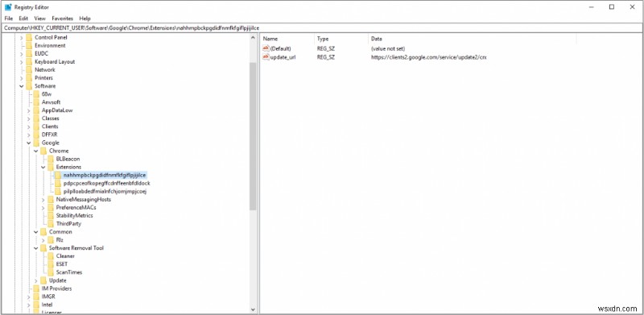The image size is (644, 315).
Task: Click the BLBeacon folder icon
Action: pyautogui.click(x=51, y=159)
